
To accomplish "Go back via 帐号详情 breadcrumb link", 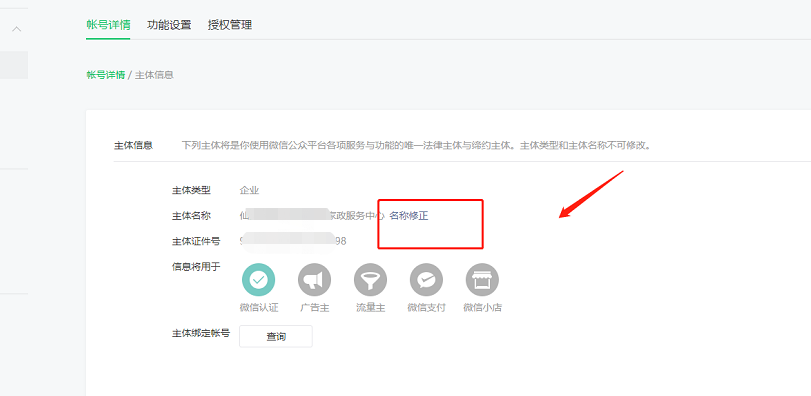I will pyautogui.click(x=106, y=75).
